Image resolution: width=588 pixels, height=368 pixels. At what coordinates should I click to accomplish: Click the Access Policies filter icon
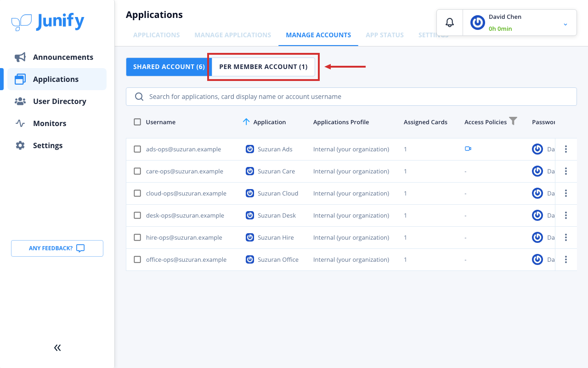point(513,121)
